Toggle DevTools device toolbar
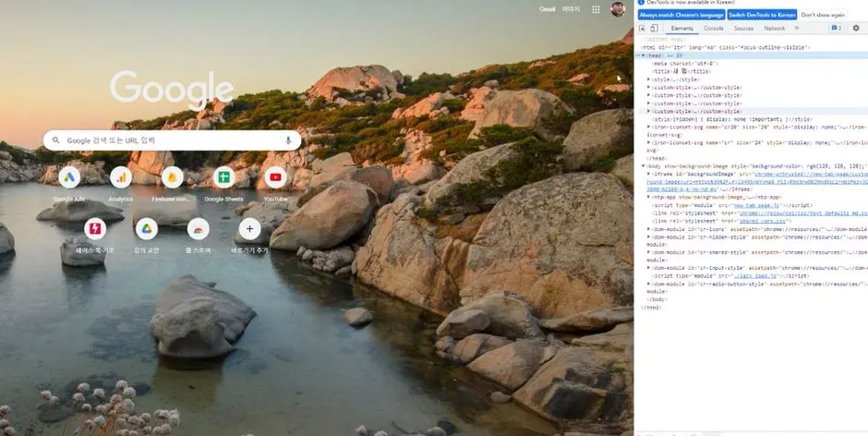Screen dimensions: 868x436 pyautogui.click(x=654, y=29)
